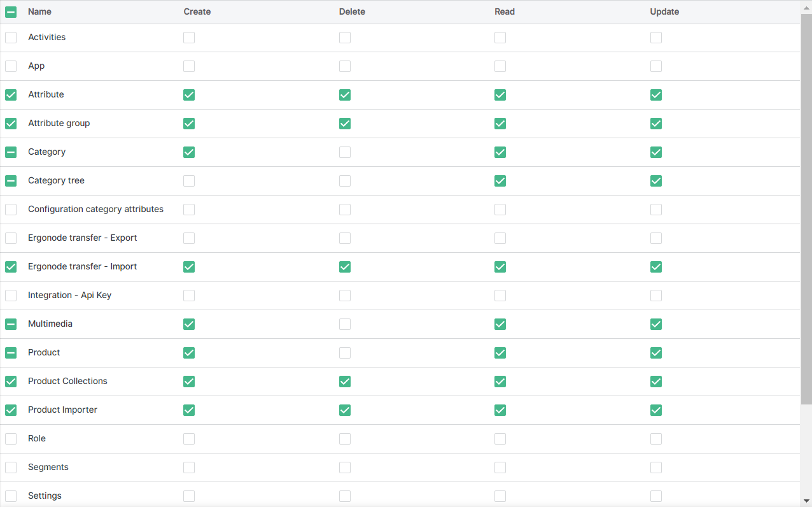Enable Read permission for Role
This screenshot has width=812, height=507.
[x=500, y=439]
